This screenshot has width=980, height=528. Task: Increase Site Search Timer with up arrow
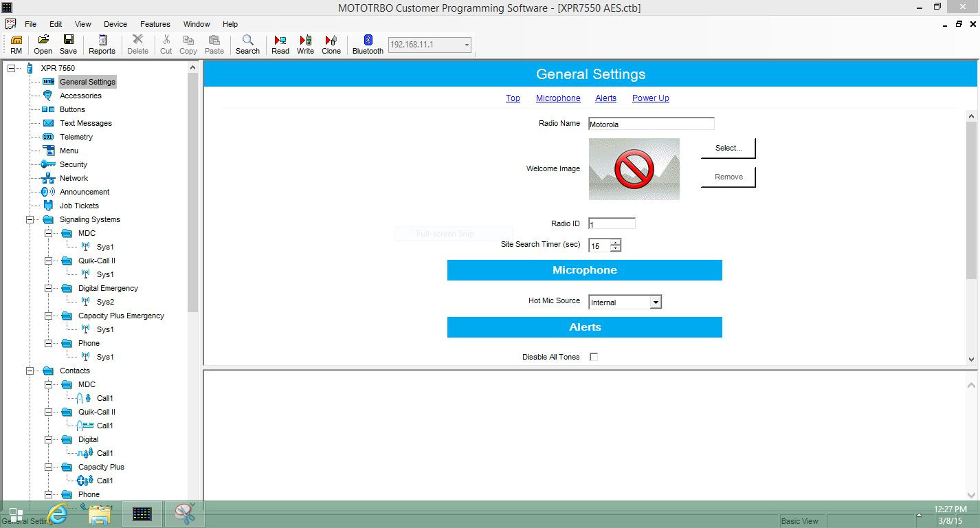[x=616, y=242]
